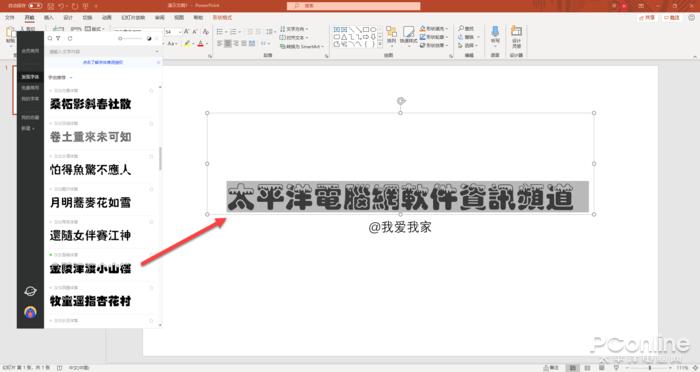700x372 pixels.
Task: Click the smiley feedback icon at top right
Action: click(692, 17)
